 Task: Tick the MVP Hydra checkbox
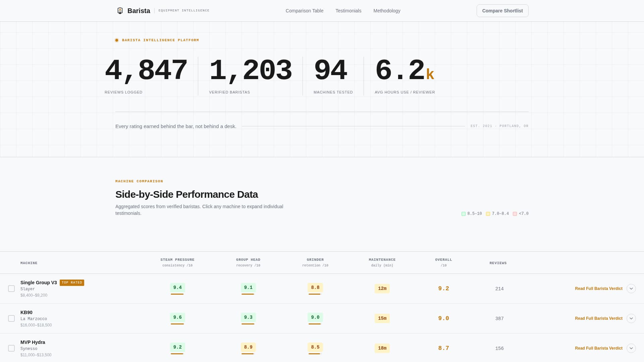tap(11, 348)
